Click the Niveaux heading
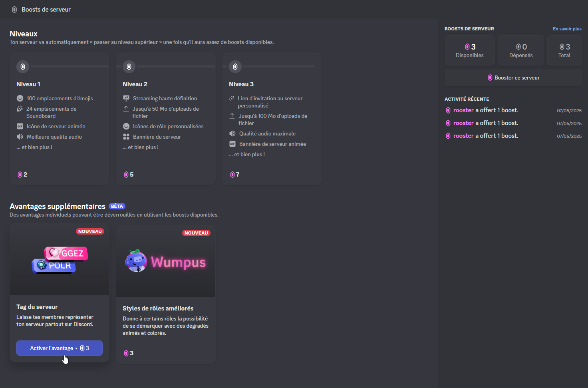 [24, 34]
